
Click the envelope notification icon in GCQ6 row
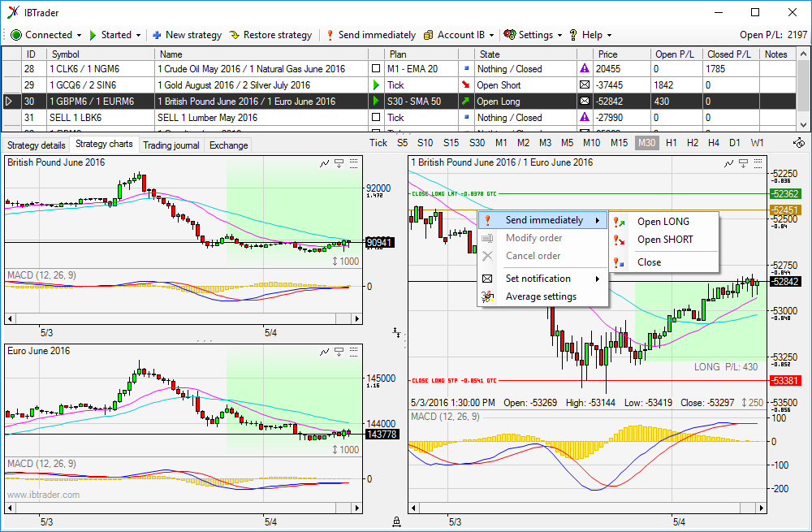(584, 85)
